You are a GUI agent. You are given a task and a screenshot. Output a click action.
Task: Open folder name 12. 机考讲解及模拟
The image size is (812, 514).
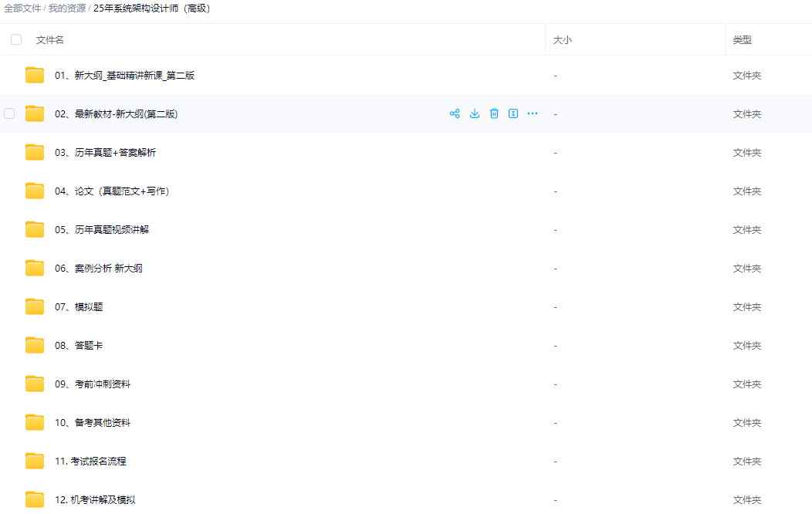point(95,499)
